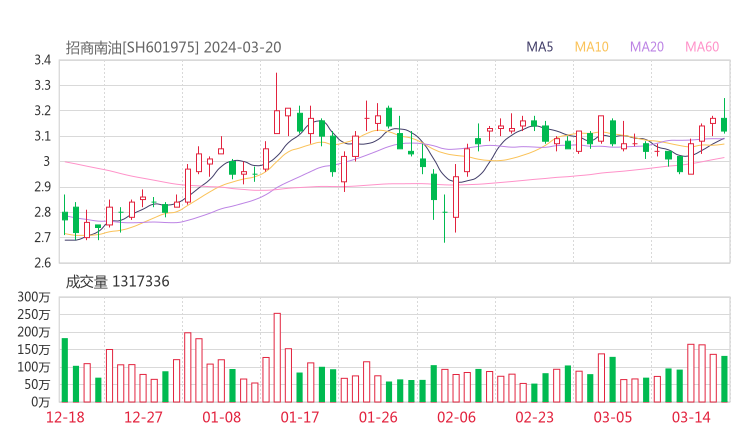Click the 50万 volume axis label
Image resolution: width=740 pixels, height=440 pixels.
point(36,384)
